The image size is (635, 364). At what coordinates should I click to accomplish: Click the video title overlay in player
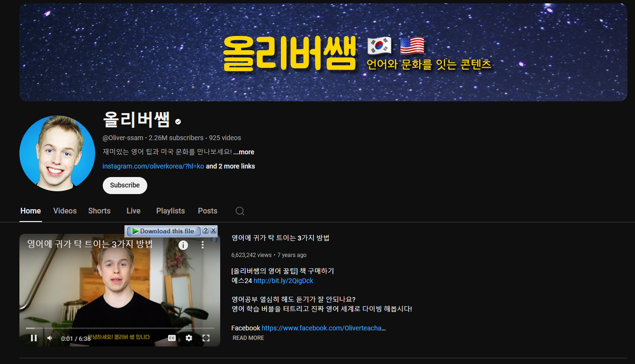(x=90, y=244)
